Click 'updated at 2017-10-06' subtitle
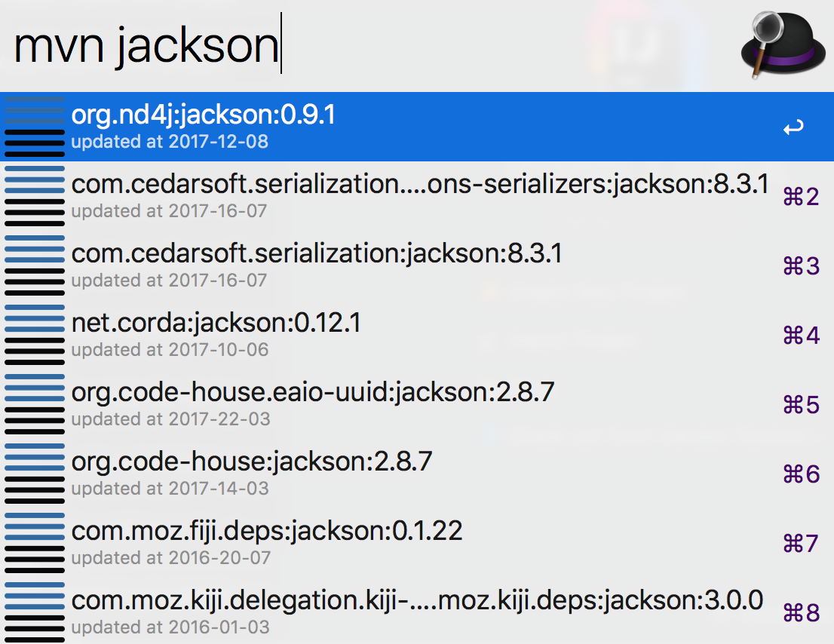Image resolution: width=834 pixels, height=644 pixels. pos(170,350)
